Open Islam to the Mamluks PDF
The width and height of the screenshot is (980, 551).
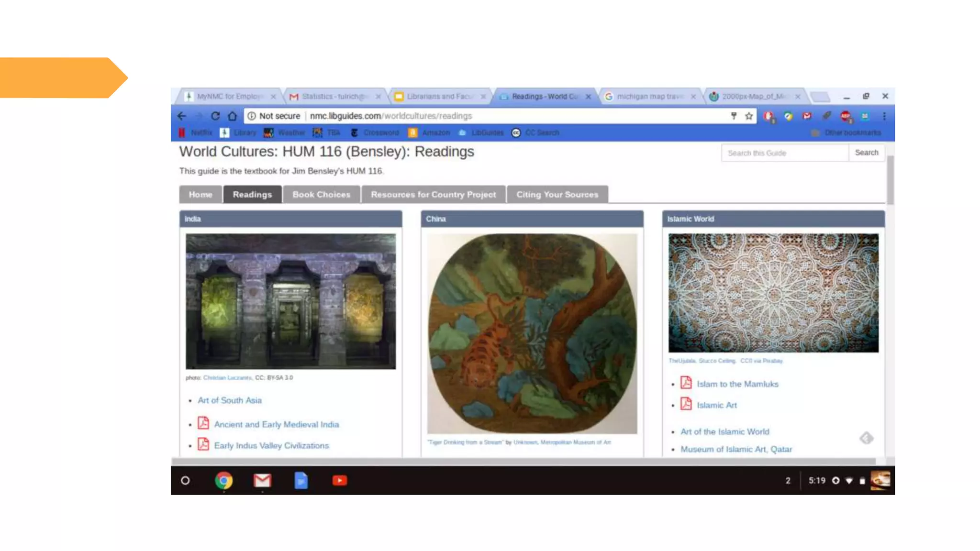(737, 384)
